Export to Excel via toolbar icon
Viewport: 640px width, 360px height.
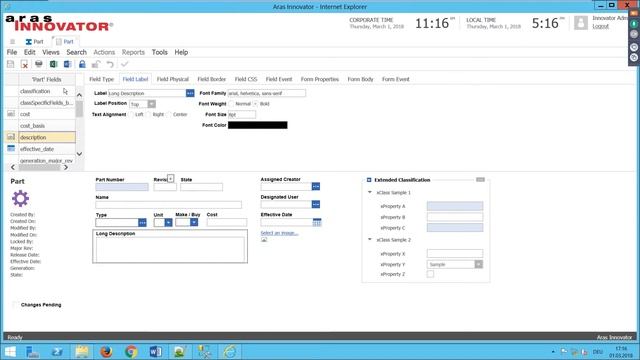coord(53,64)
